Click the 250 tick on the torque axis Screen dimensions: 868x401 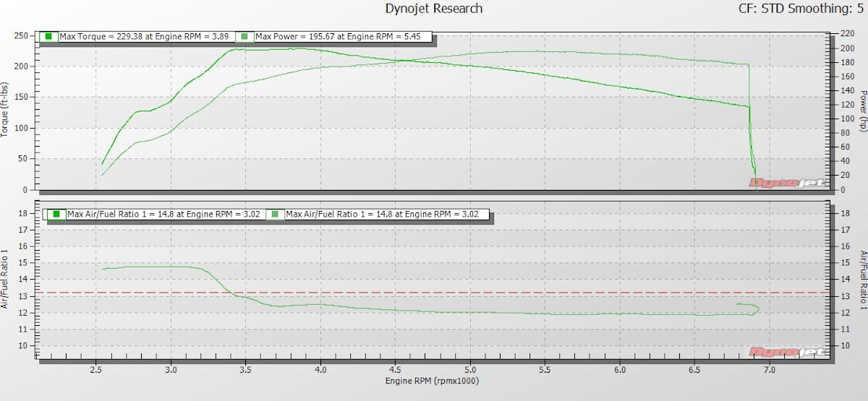(x=21, y=36)
